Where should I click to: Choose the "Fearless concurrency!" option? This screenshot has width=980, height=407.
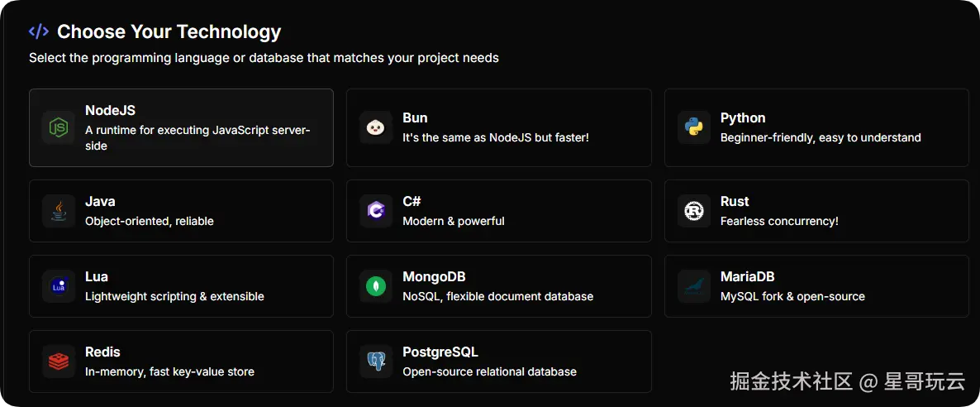pyautogui.click(x=816, y=211)
